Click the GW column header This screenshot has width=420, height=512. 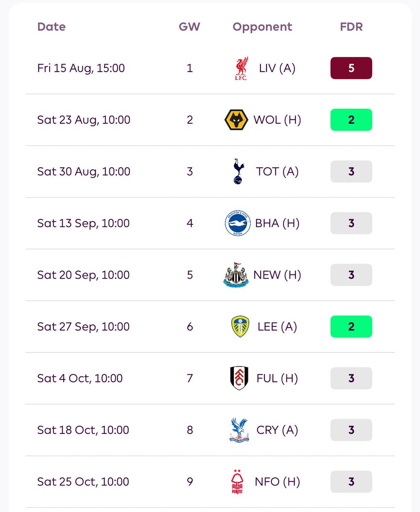coord(190,27)
